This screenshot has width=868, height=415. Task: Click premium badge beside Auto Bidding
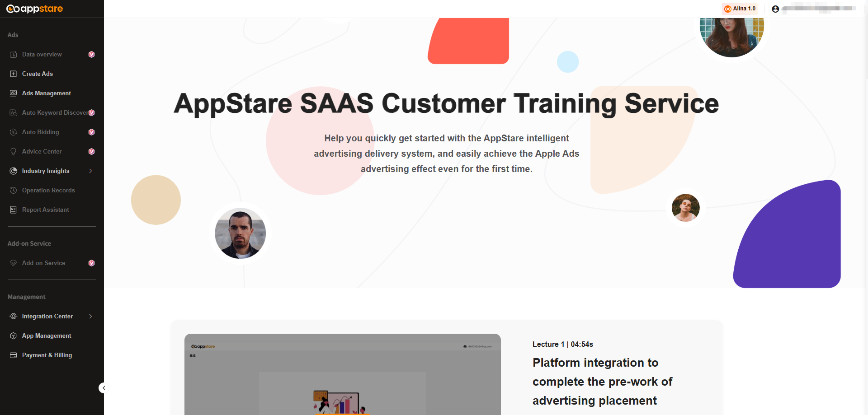(x=92, y=132)
